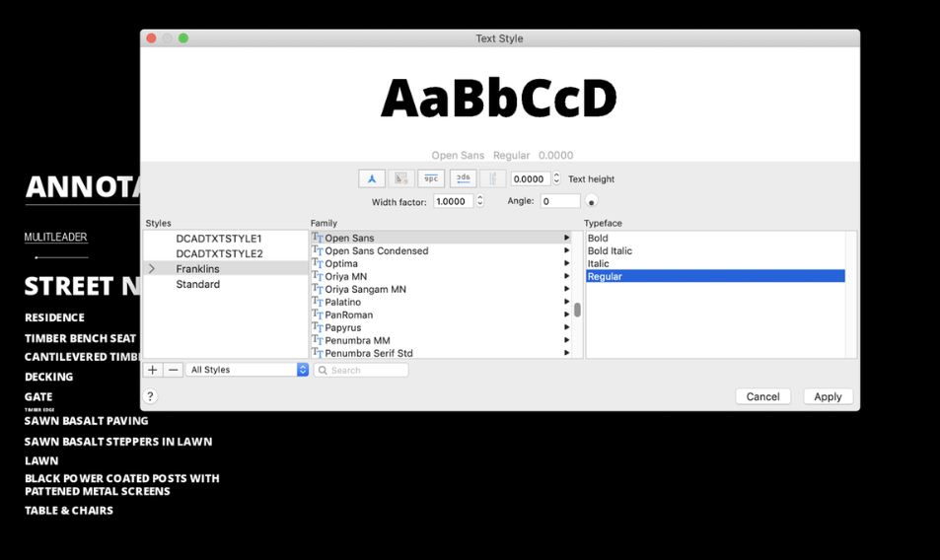The height and width of the screenshot is (560, 940).
Task: Toggle the upside down text button
Action: pos(431,178)
